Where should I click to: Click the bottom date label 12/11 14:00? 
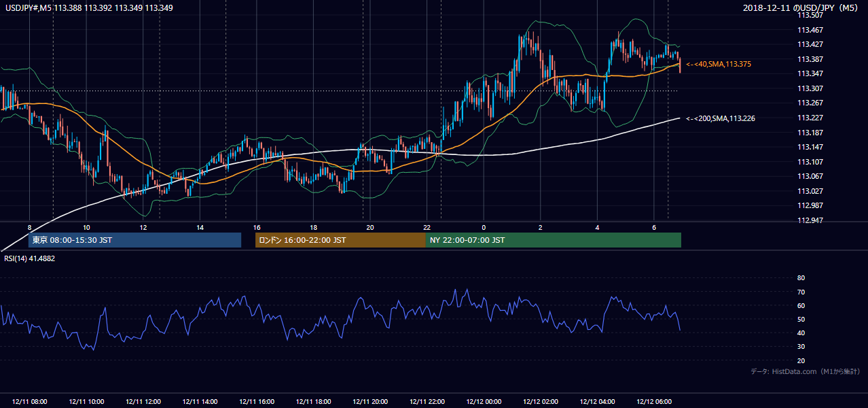[200, 402]
